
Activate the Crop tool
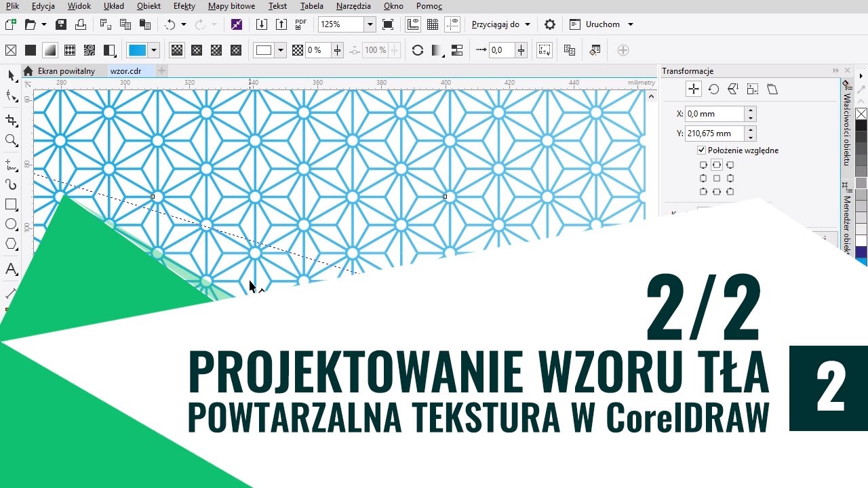[11, 120]
